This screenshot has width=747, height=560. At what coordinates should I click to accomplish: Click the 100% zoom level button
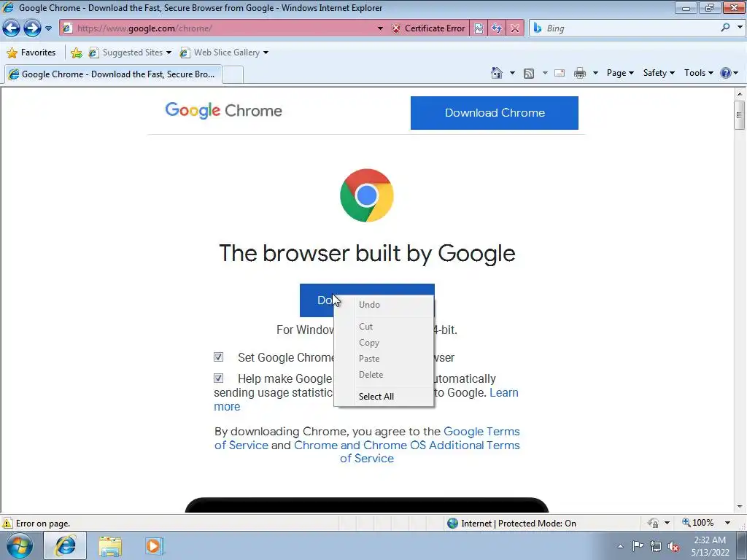pyautogui.click(x=698, y=523)
